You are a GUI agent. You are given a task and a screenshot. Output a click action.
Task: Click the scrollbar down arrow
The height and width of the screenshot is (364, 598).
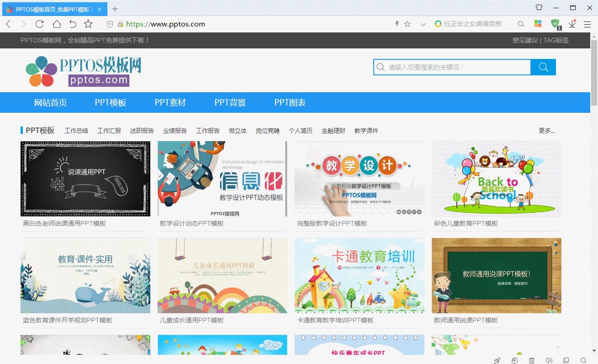point(594,351)
